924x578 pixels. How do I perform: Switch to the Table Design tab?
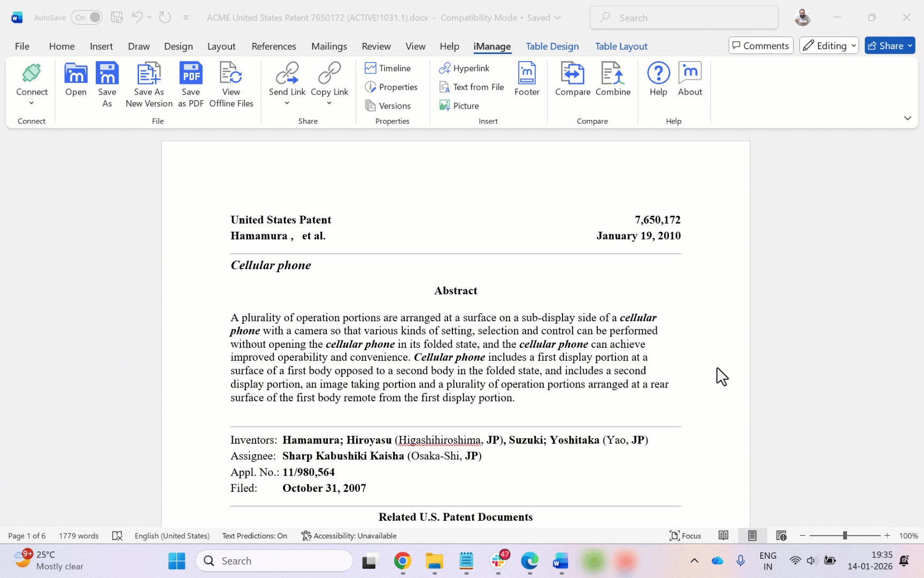pyautogui.click(x=552, y=46)
